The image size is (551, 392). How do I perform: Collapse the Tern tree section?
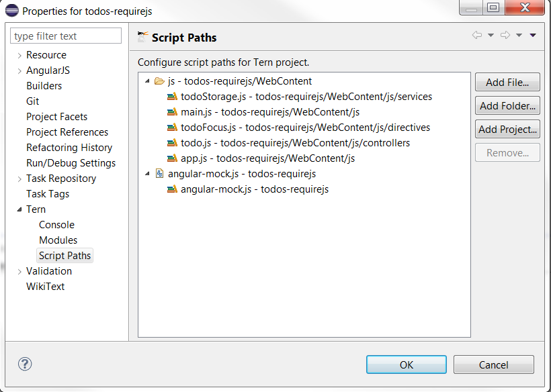point(19,209)
